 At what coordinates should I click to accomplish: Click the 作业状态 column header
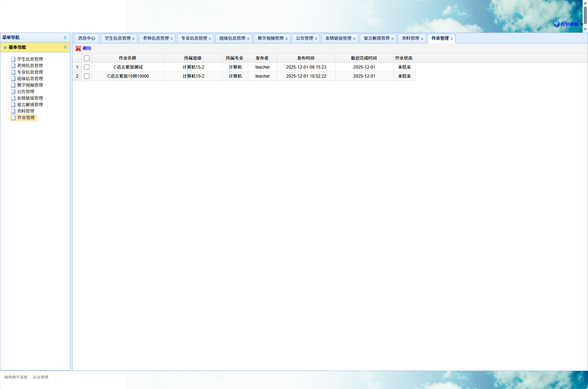[404, 58]
